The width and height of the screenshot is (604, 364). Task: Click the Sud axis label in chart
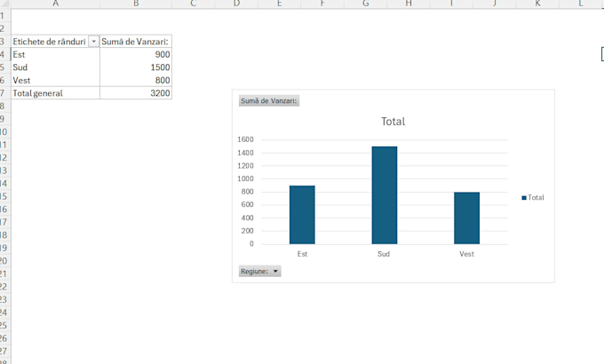pyautogui.click(x=384, y=254)
